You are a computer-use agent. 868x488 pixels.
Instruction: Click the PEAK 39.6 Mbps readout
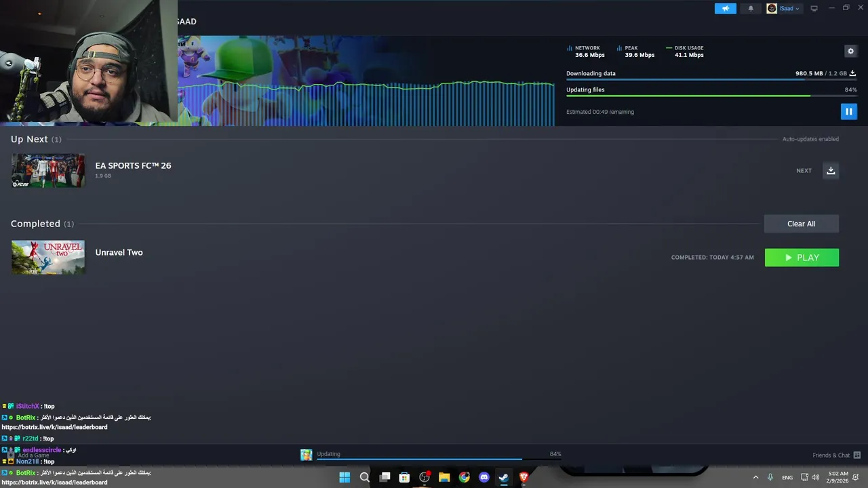click(636, 52)
